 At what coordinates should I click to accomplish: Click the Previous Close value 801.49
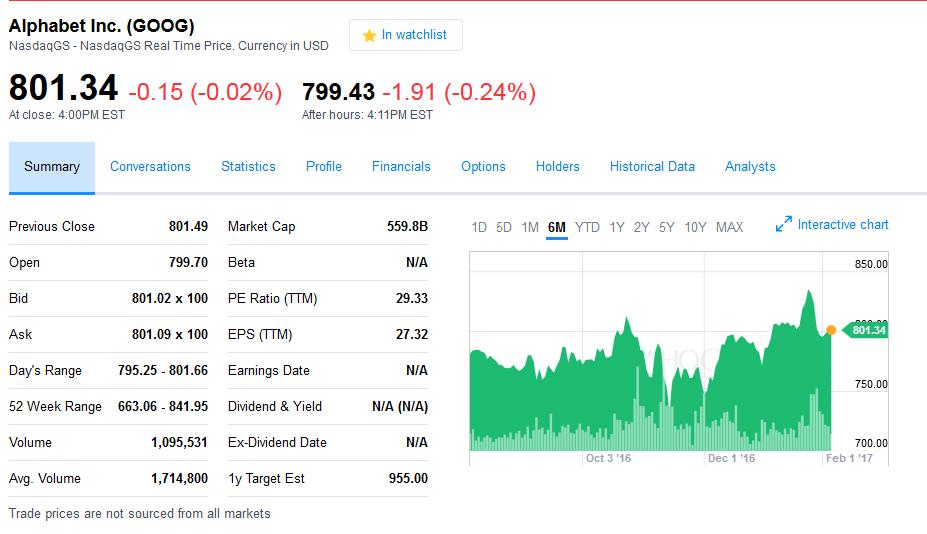click(x=188, y=226)
